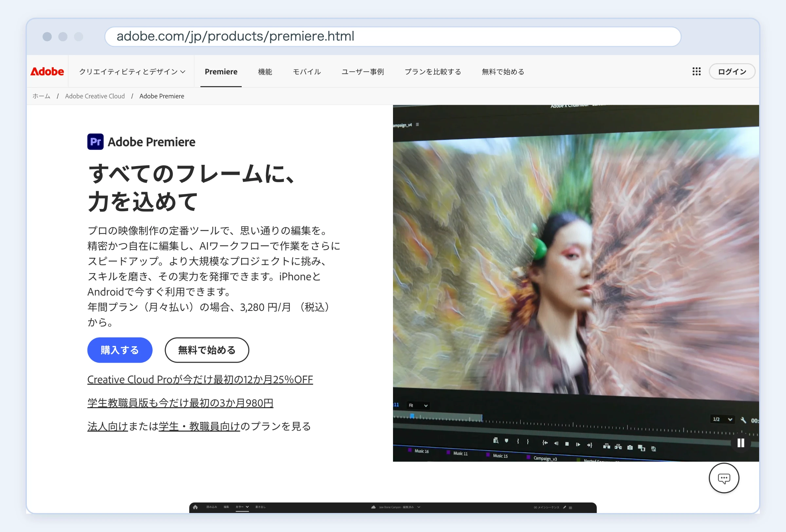
Task: Pause the hero video
Action: (741, 443)
